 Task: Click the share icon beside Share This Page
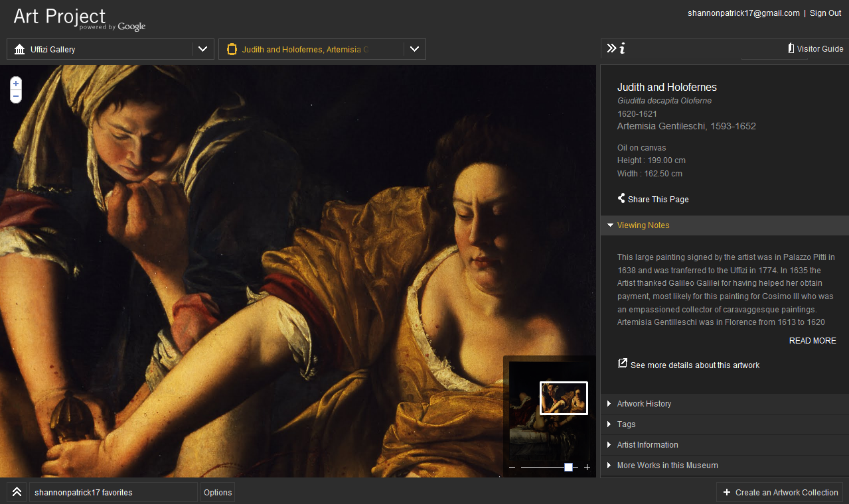pos(621,198)
